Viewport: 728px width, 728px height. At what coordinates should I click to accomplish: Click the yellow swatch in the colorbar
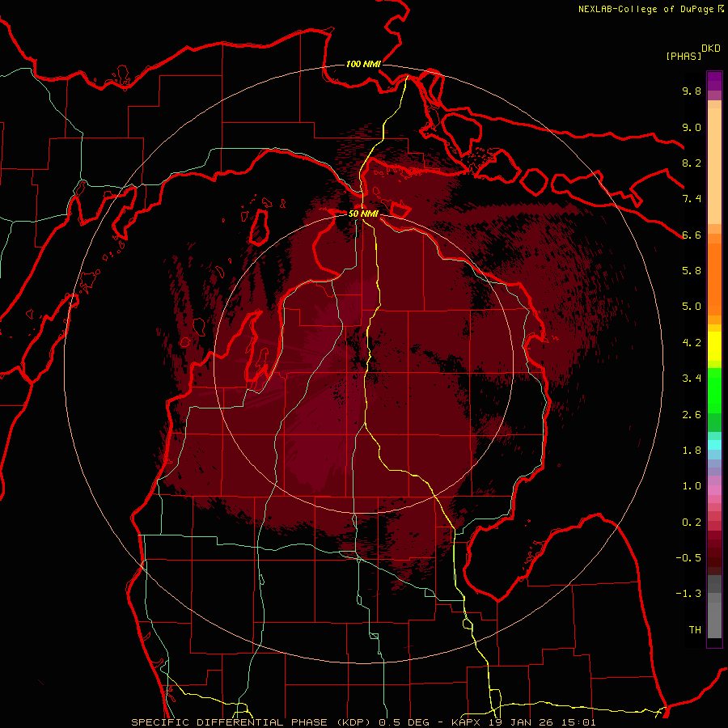[x=714, y=345]
